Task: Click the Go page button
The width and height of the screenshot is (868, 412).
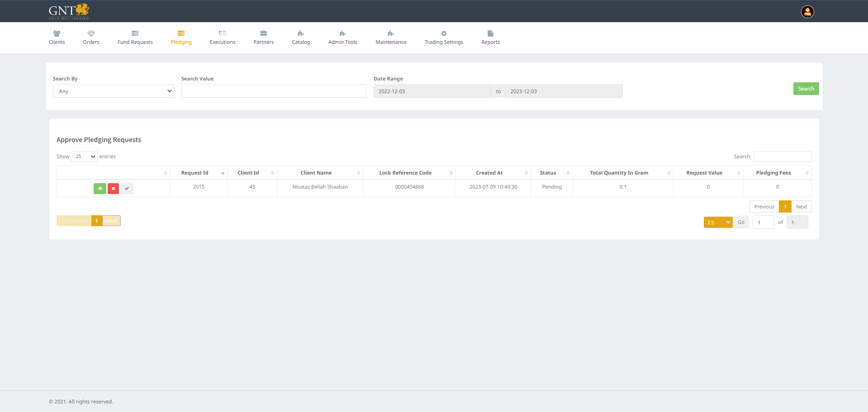Action: [x=740, y=222]
